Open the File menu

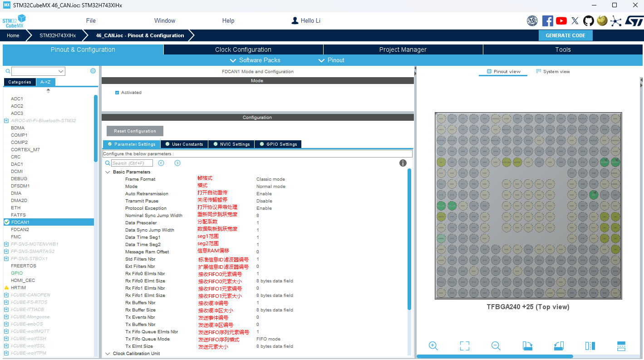(x=91, y=20)
